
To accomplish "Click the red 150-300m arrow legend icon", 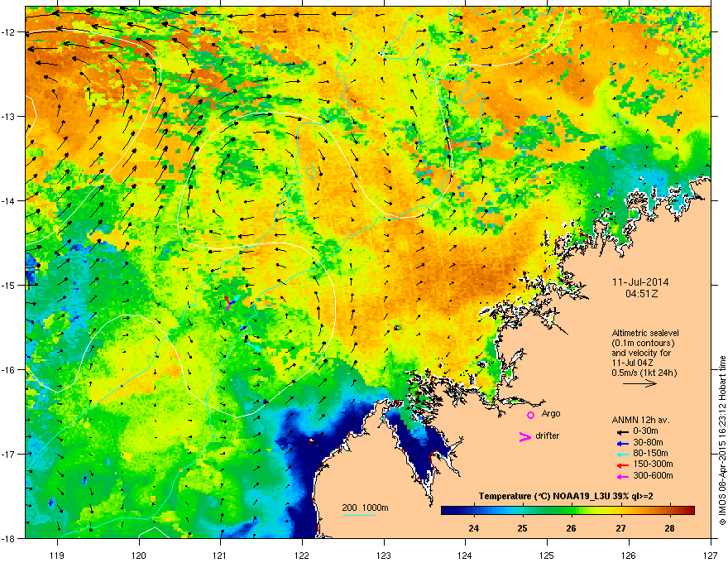I will point(622,465).
